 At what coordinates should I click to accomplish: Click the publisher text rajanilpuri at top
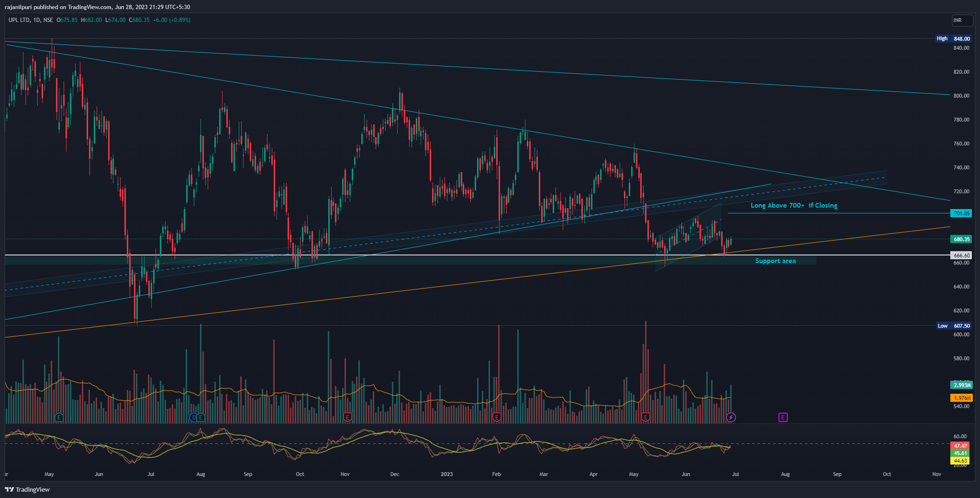[x=18, y=7]
